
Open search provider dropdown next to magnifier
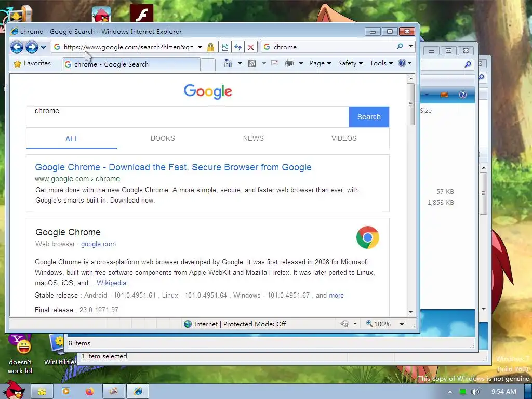click(x=410, y=46)
